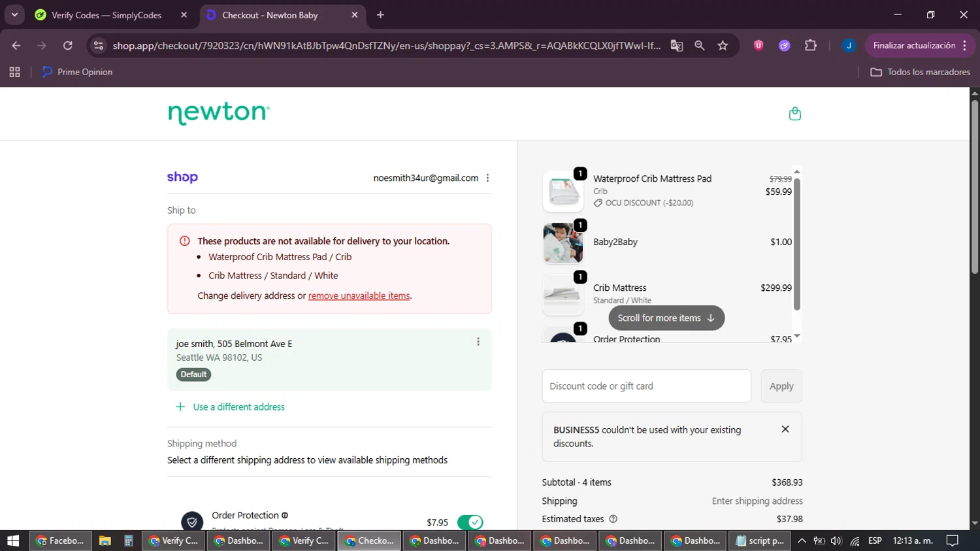Open Chrome three-dot menu
980x551 pixels.
coord(965,46)
